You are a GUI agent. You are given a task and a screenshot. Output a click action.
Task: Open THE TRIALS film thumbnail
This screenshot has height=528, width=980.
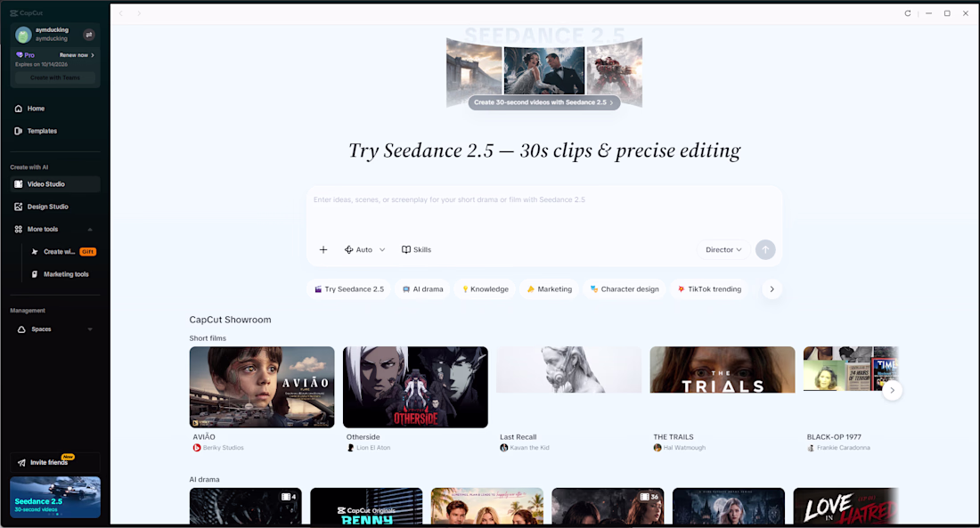click(723, 370)
